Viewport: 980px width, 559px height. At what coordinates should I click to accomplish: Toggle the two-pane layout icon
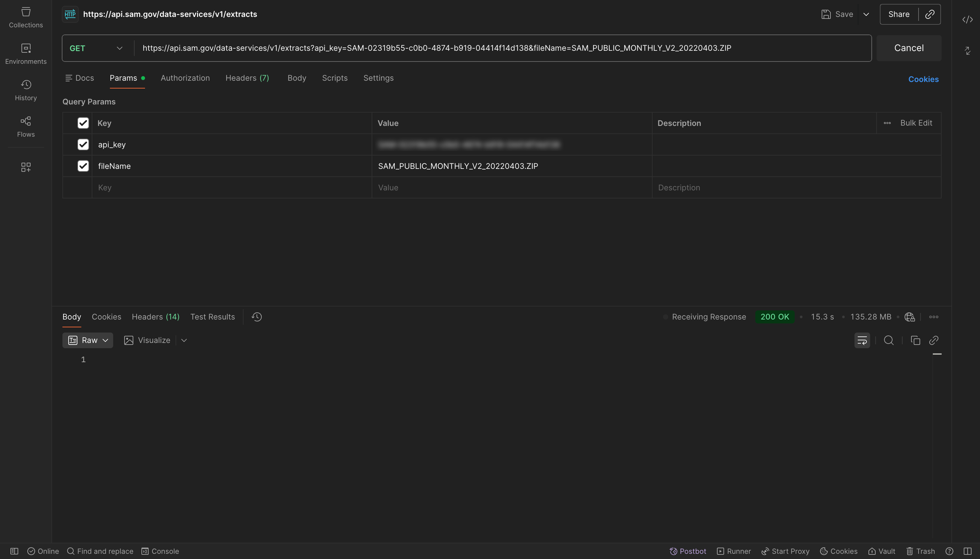tap(967, 551)
